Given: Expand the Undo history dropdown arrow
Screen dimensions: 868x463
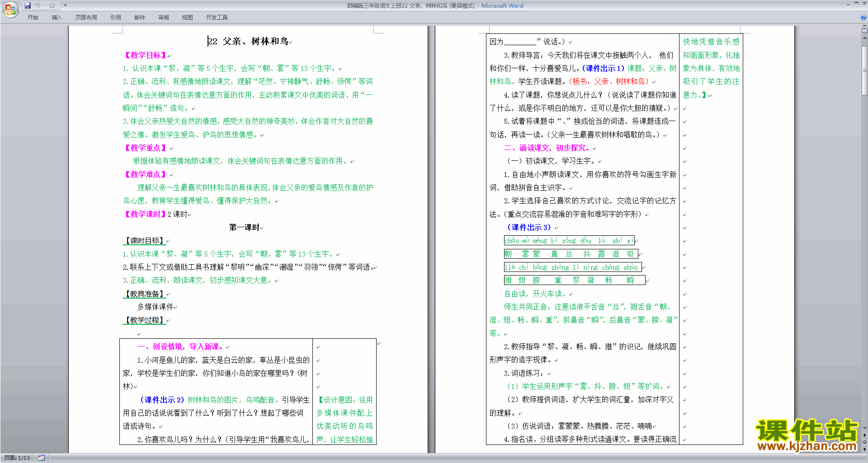Looking at the screenshot, I should point(44,5).
